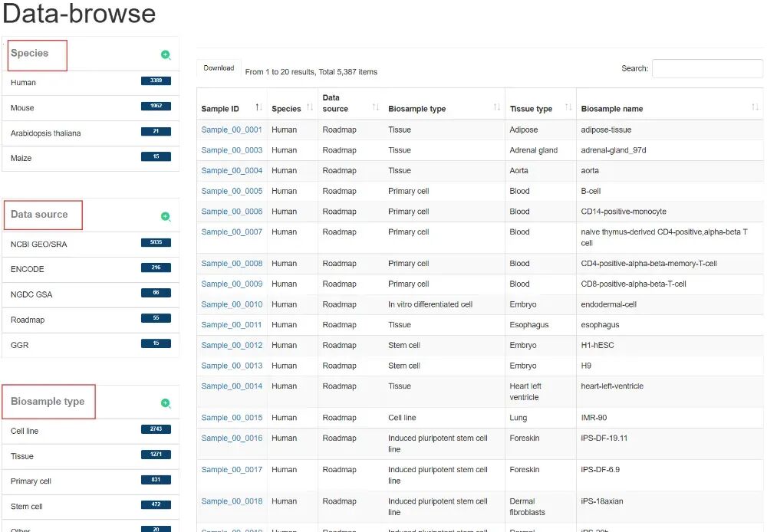The image size is (767, 532).
Task: Open Sample_00_0006 link
Action: [232, 212]
